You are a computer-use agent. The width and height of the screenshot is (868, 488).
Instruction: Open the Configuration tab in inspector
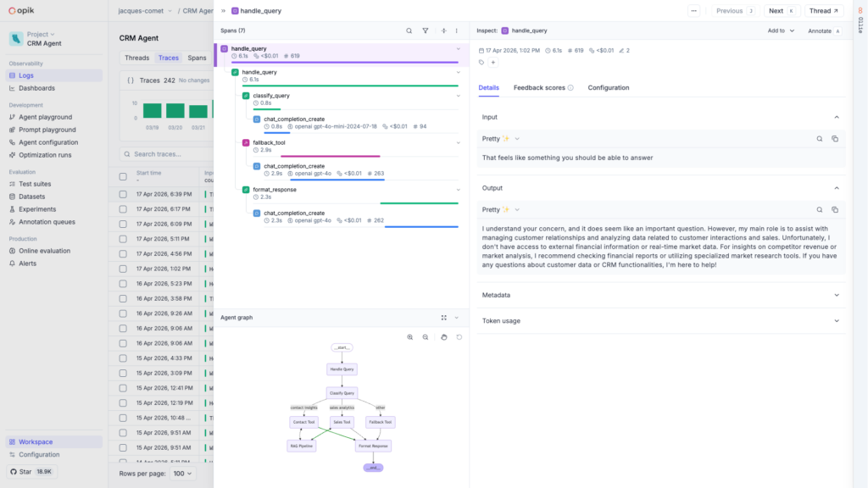pos(609,87)
